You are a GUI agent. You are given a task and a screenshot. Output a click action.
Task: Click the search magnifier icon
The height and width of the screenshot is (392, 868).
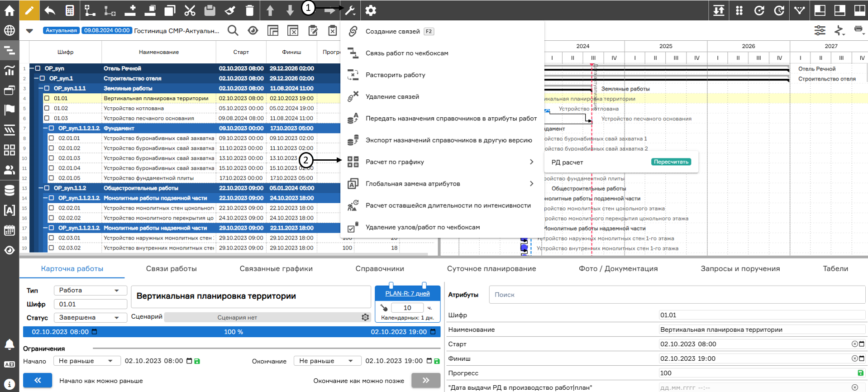coord(233,30)
